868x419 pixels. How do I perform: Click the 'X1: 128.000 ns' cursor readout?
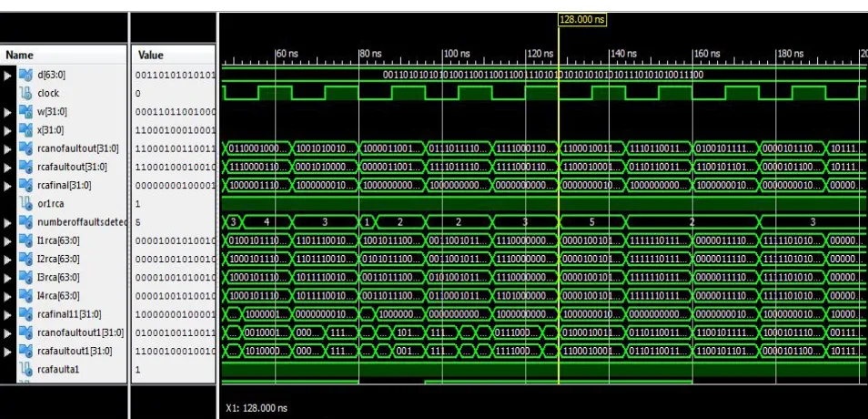257,408
